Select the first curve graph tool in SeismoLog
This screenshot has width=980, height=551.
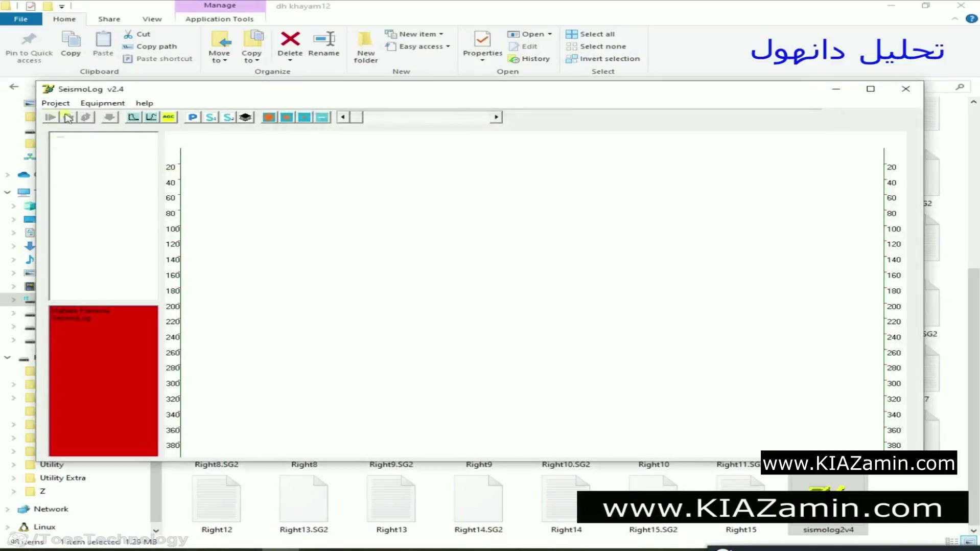click(133, 117)
